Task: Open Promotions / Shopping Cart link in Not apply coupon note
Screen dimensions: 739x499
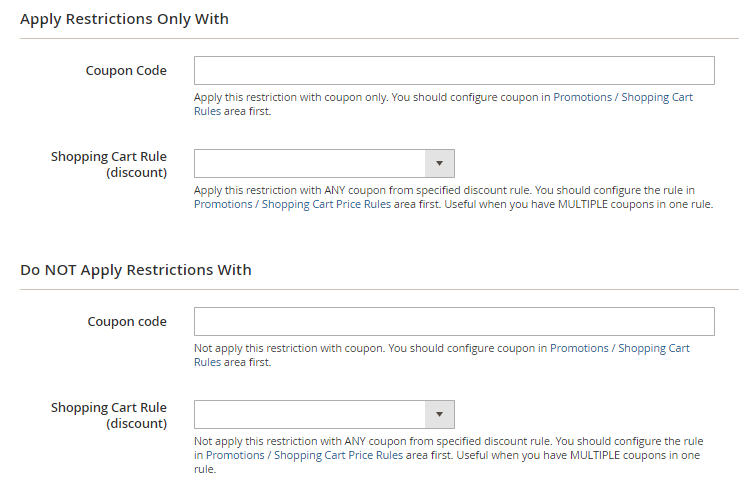Action: point(620,348)
